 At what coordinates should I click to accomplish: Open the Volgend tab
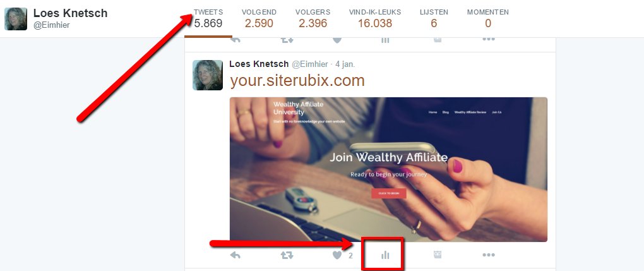pyautogui.click(x=259, y=19)
